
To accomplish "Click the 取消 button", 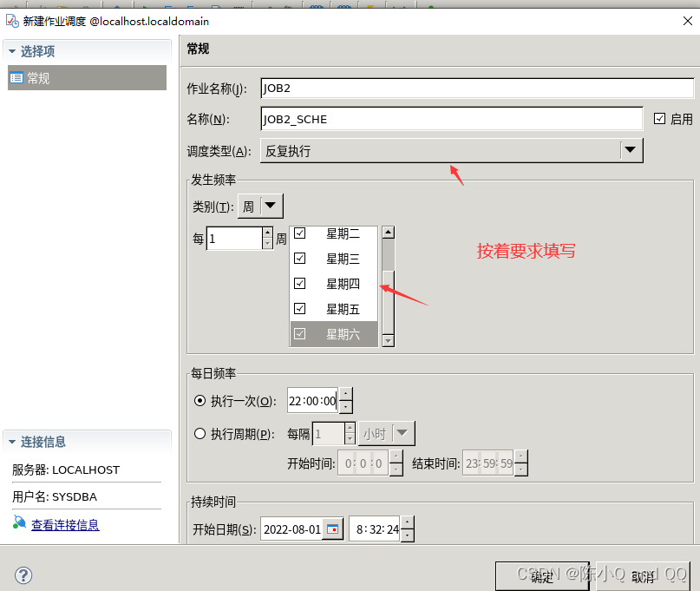I will (642, 575).
